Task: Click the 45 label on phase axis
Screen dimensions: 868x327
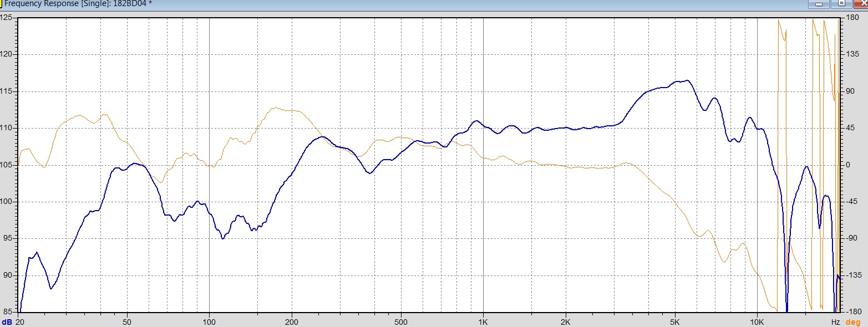Action: point(850,128)
